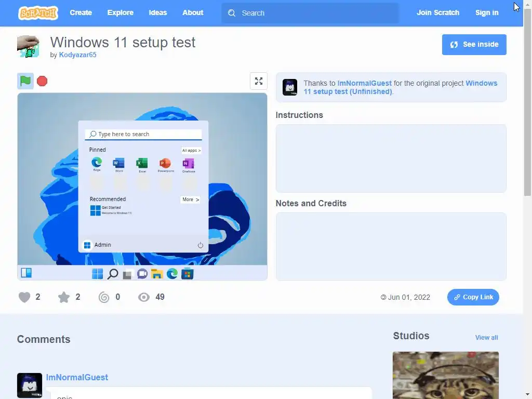Stop the project with the red stop sign

point(42,81)
